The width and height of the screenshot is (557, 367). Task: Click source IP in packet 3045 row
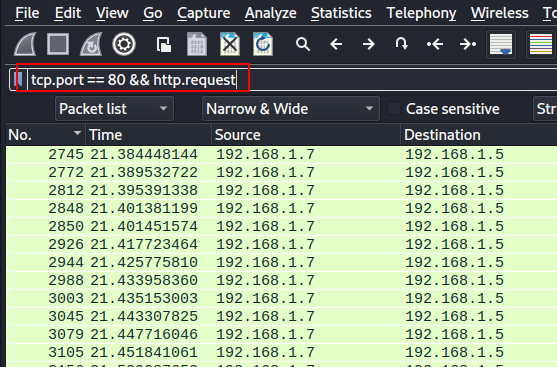265,316
